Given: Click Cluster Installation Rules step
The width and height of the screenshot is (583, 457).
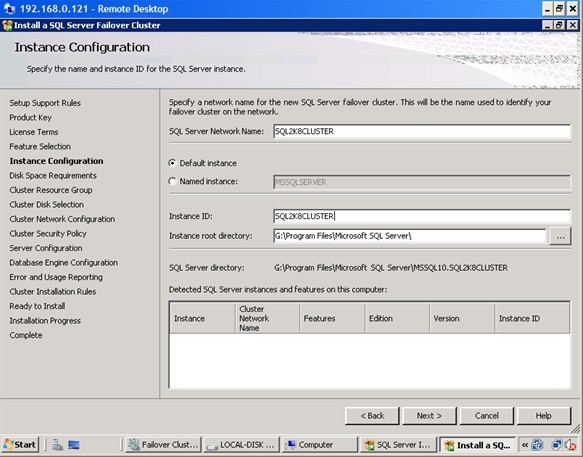Looking at the screenshot, I should click(53, 292).
